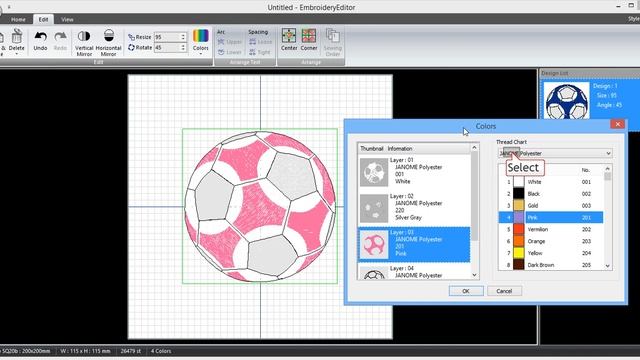
Task: Click 'SQ20b : 200x200mm' hoop status entry
Action: (26, 351)
